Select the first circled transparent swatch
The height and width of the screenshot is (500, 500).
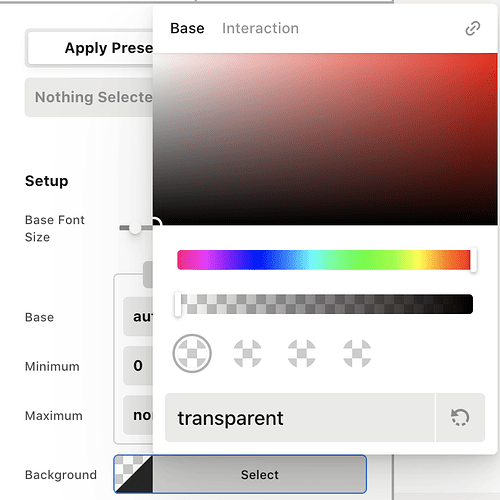192,353
